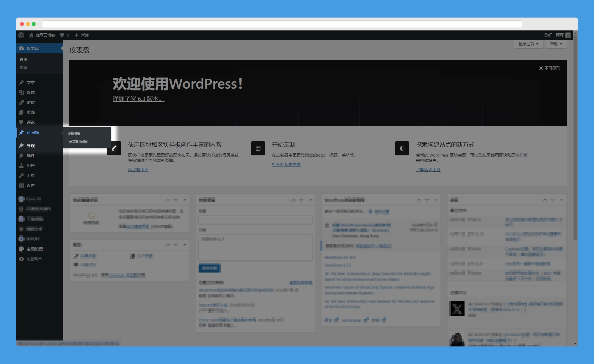
Task: Click the plug icon beside 插件
Action: 21,156
